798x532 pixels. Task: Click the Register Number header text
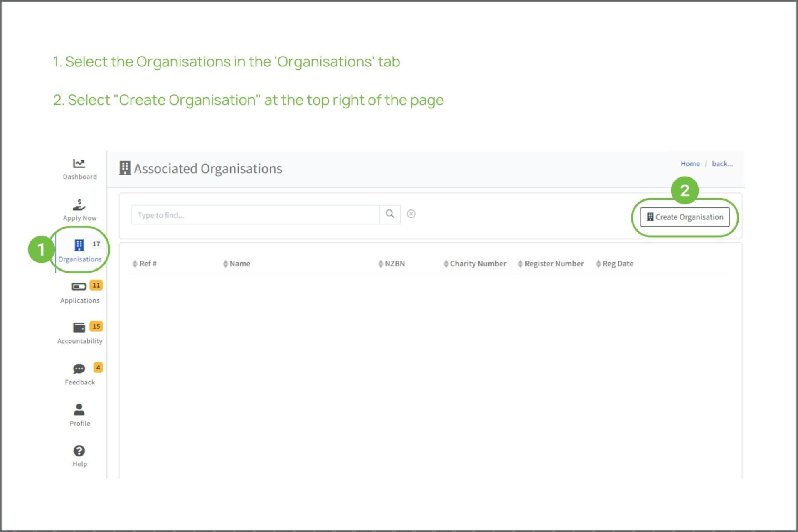click(x=554, y=264)
